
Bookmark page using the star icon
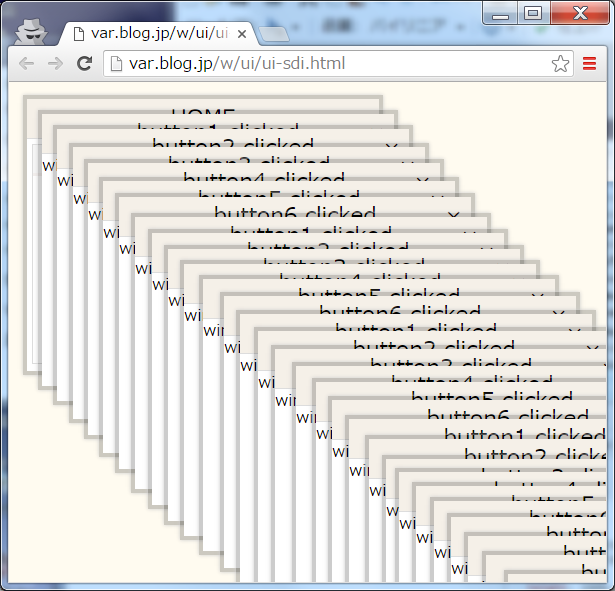coord(560,64)
